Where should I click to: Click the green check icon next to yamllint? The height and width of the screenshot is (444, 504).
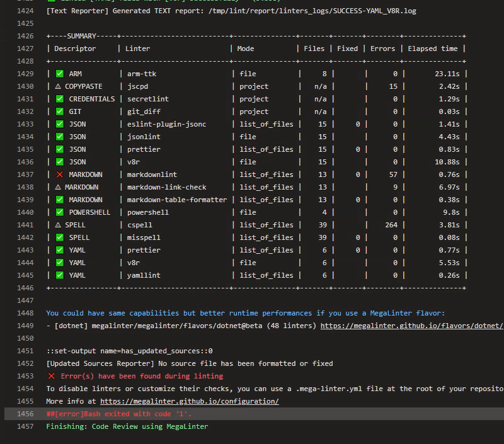coord(59,275)
